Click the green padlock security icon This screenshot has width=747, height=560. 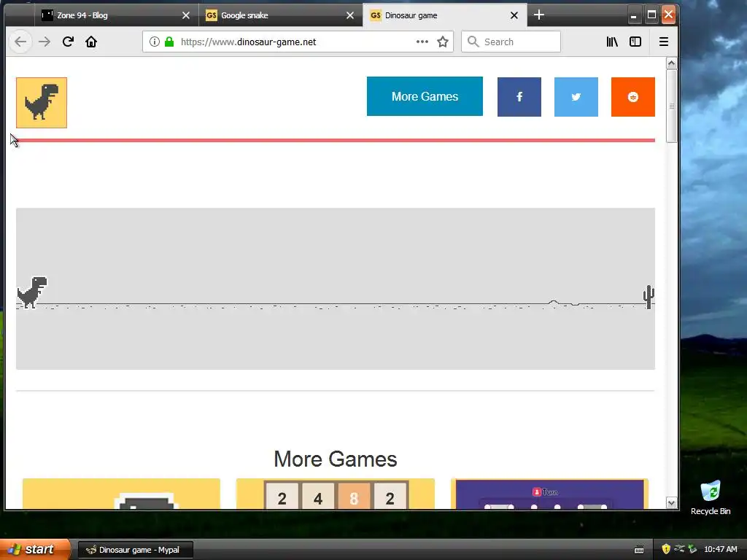(x=169, y=42)
